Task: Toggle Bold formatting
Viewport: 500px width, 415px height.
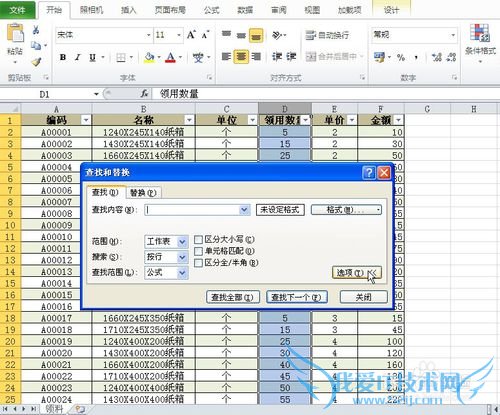Action: coord(63,58)
